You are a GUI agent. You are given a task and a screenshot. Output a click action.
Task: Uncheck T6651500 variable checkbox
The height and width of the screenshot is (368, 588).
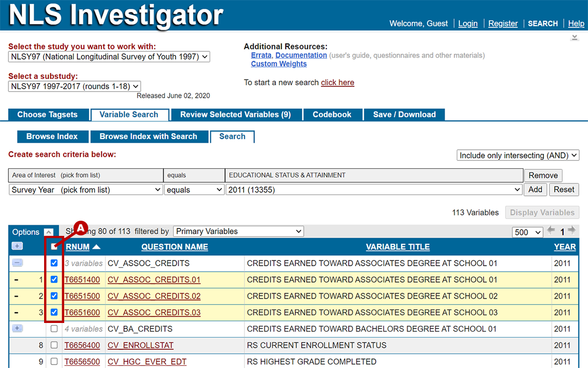(x=54, y=296)
